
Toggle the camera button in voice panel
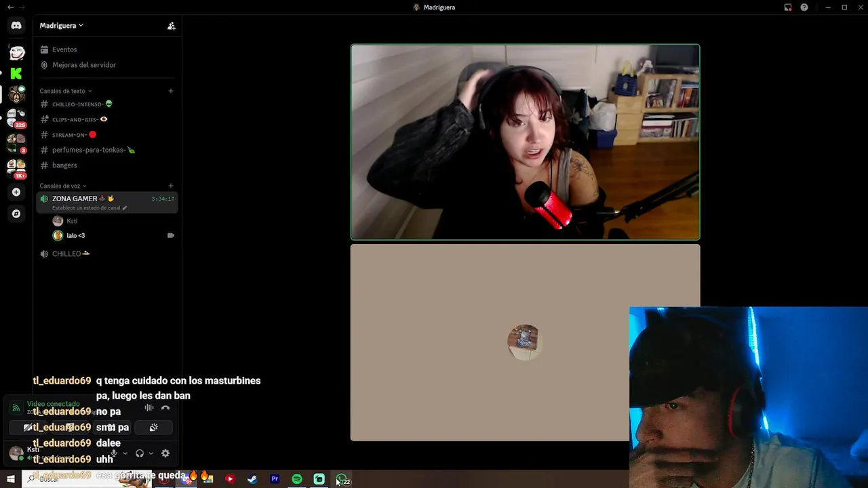coord(28,428)
